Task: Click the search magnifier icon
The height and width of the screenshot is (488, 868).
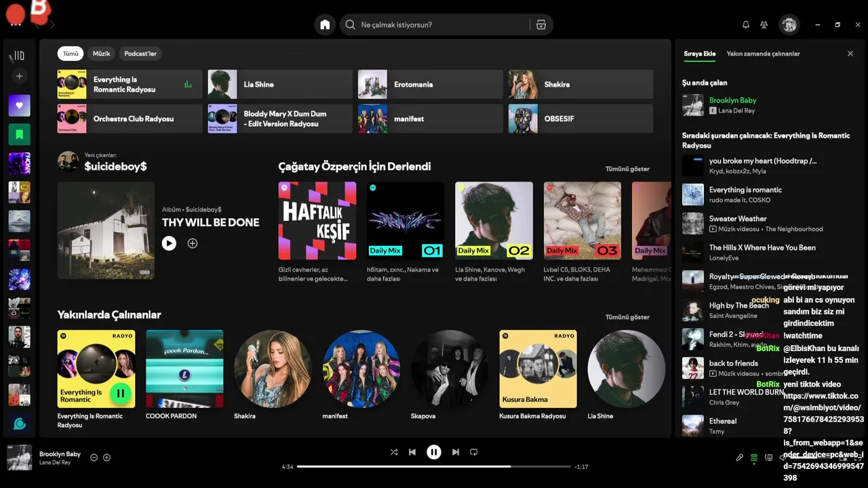Action: [x=350, y=24]
